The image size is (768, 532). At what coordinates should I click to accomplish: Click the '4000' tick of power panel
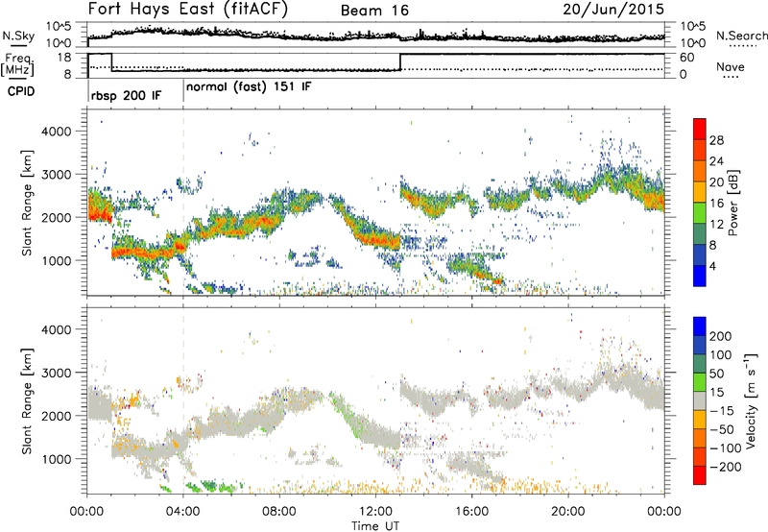[56, 132]
